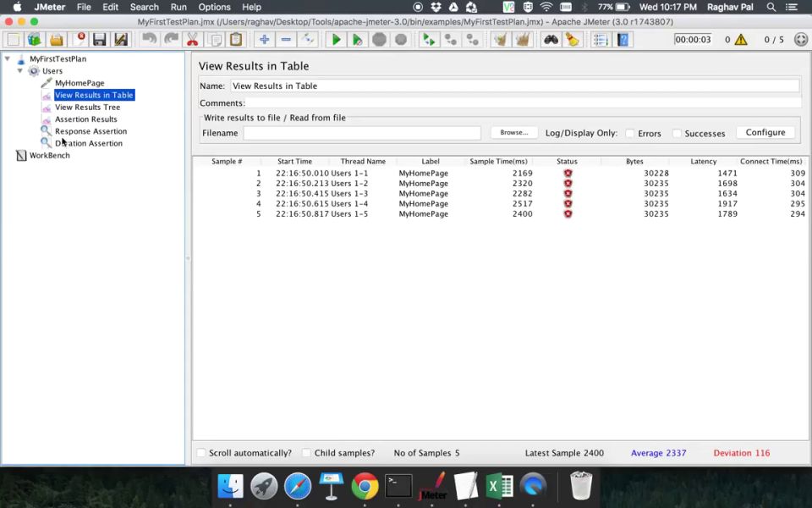Click the Shutdown test icon

coord(401,40)
